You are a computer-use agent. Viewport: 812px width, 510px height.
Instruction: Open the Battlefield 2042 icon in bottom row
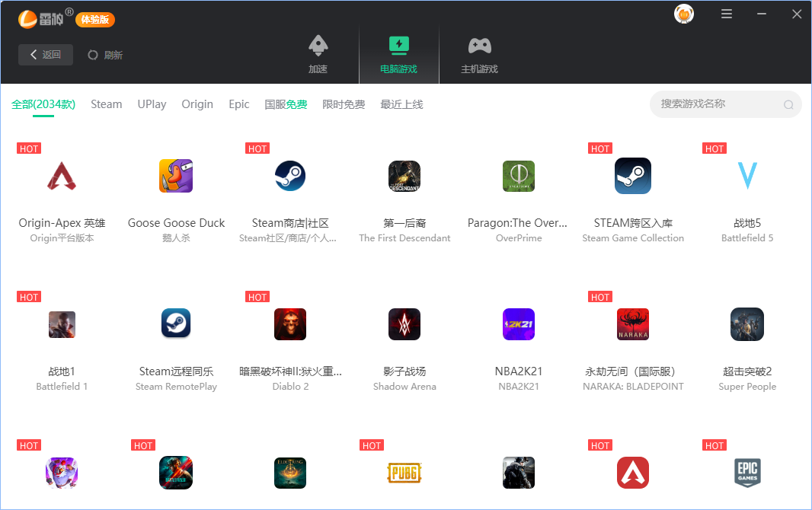tap(176, 473)
